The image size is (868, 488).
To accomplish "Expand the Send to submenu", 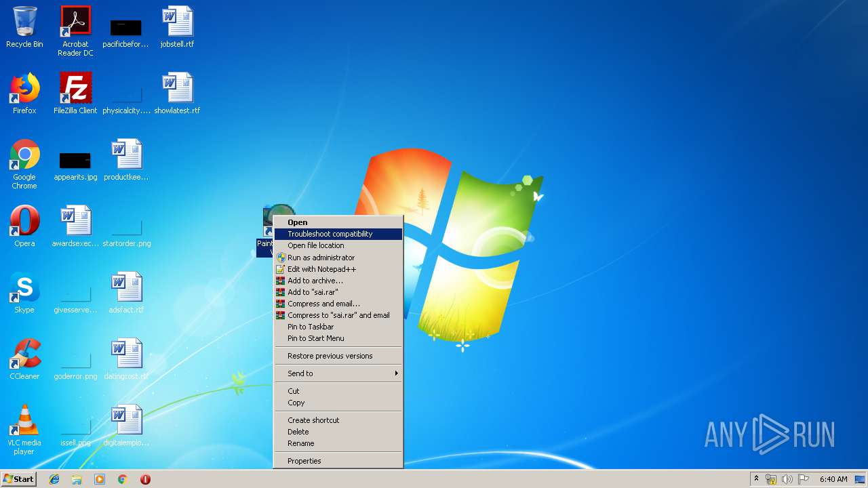I will 338,373.
